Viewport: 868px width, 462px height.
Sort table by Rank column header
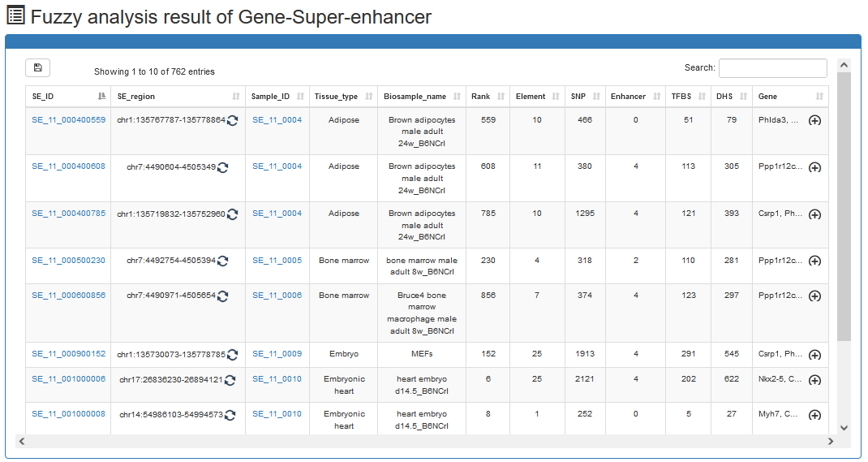[x=488, y=97]
